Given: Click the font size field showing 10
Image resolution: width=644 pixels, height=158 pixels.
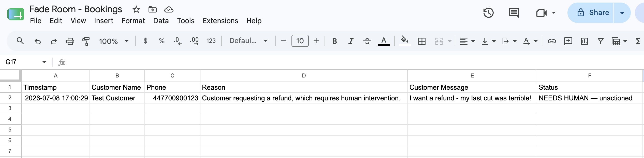Looking at the screenshot, I should click(x=300, y=41).
